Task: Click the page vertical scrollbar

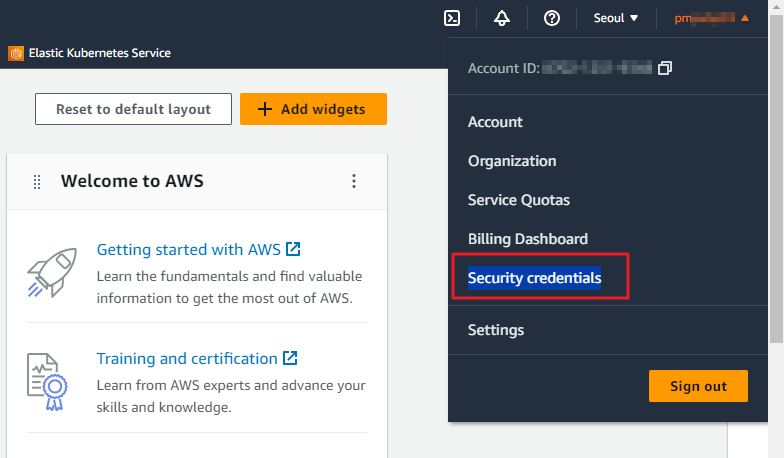Action: tap(776, 180)
